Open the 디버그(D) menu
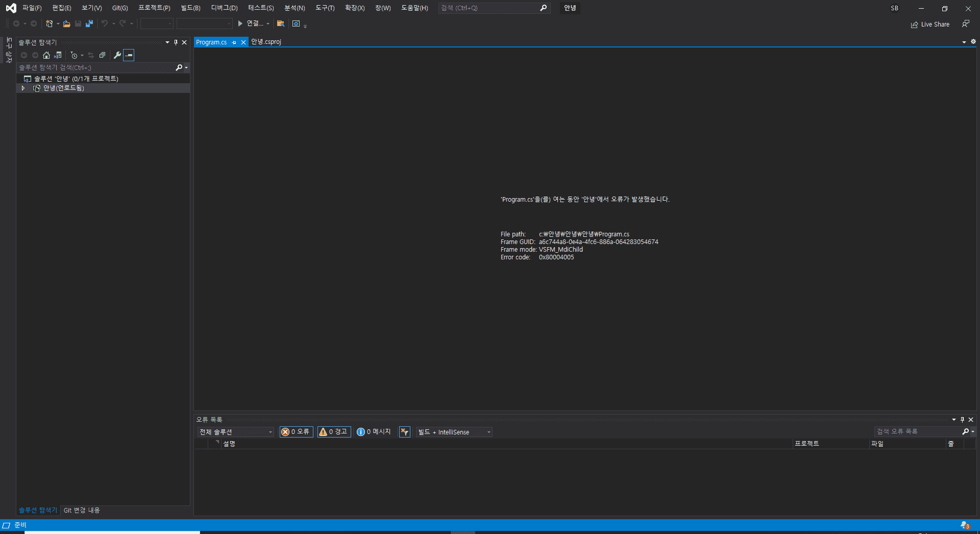Image resolution: width=980 pixels, height=534 pixels. coord(224,8)
